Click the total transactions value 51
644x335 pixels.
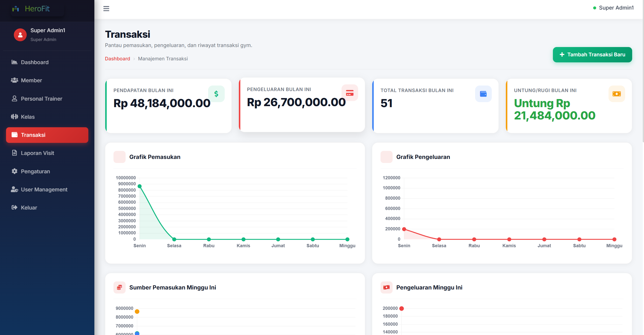click(x=386, y=103)
